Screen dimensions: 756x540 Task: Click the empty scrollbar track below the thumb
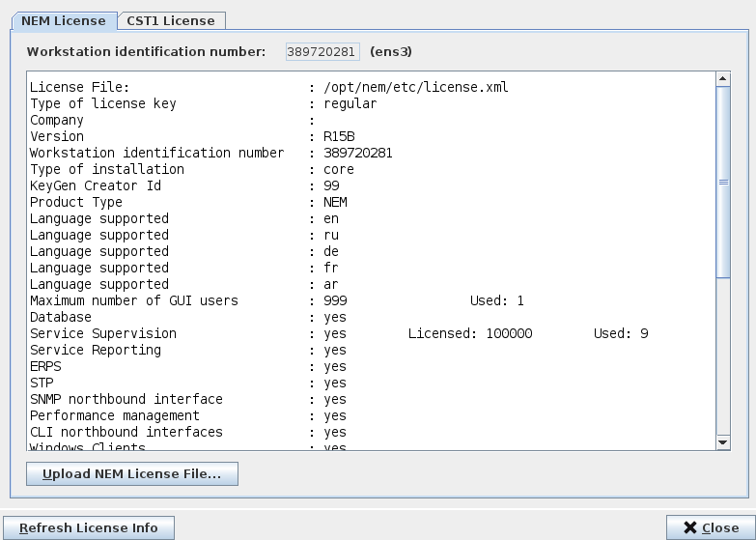[723, 357]
